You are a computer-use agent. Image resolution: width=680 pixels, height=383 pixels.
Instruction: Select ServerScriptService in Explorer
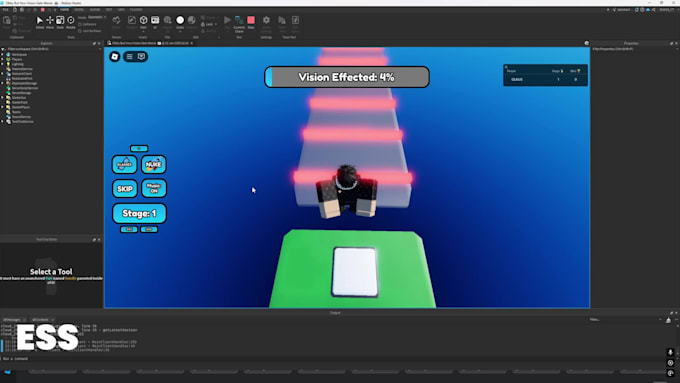24,88
